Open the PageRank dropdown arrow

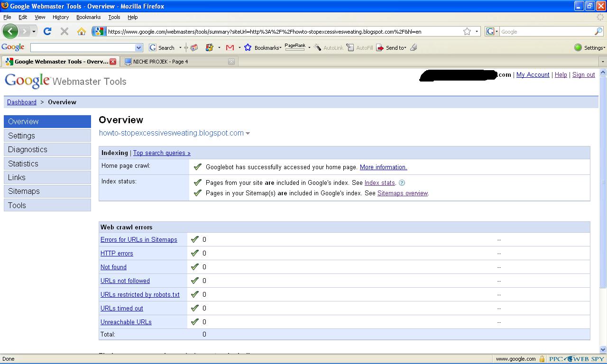tap(309, 47)
